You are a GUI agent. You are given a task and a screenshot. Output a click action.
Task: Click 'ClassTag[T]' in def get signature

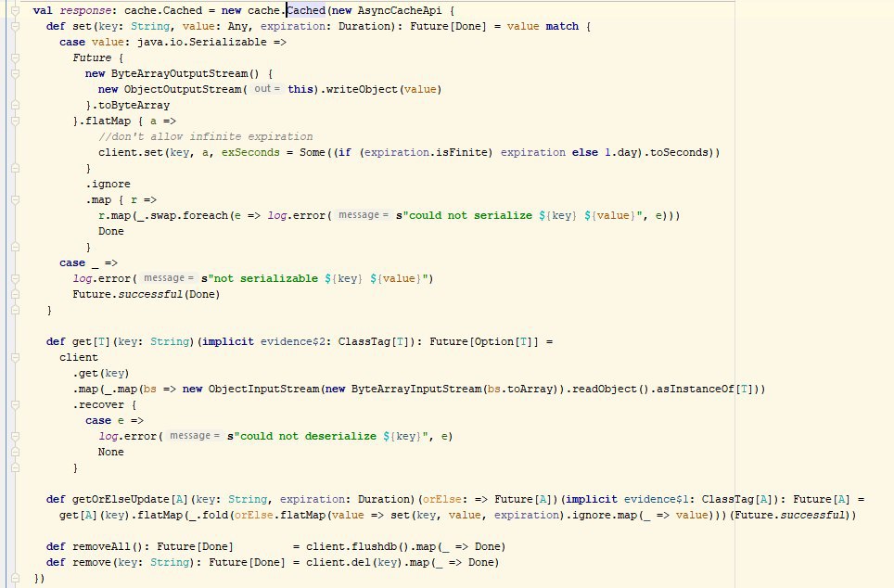pyautogui.click(x=374, y=341)
